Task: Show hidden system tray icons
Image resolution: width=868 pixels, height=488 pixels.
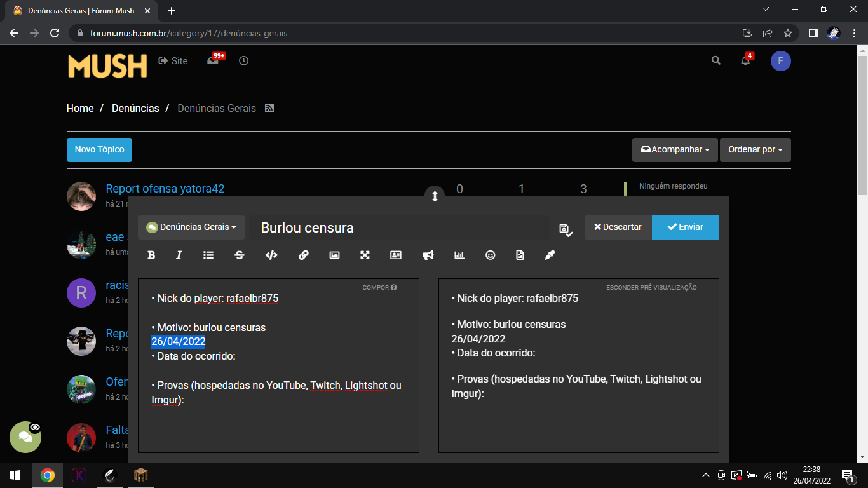Action: tap(705, 475)
